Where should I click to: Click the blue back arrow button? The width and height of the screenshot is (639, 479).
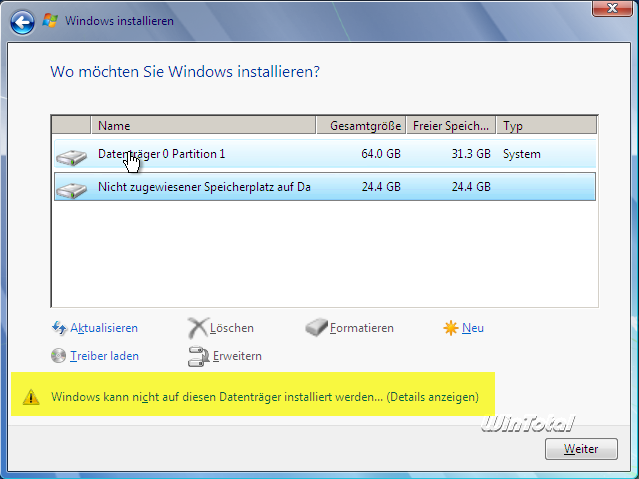[22, 22]
